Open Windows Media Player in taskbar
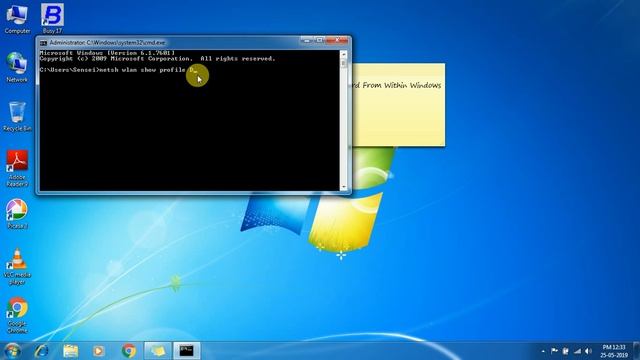 pyautogui.click(x=98, y=351)
